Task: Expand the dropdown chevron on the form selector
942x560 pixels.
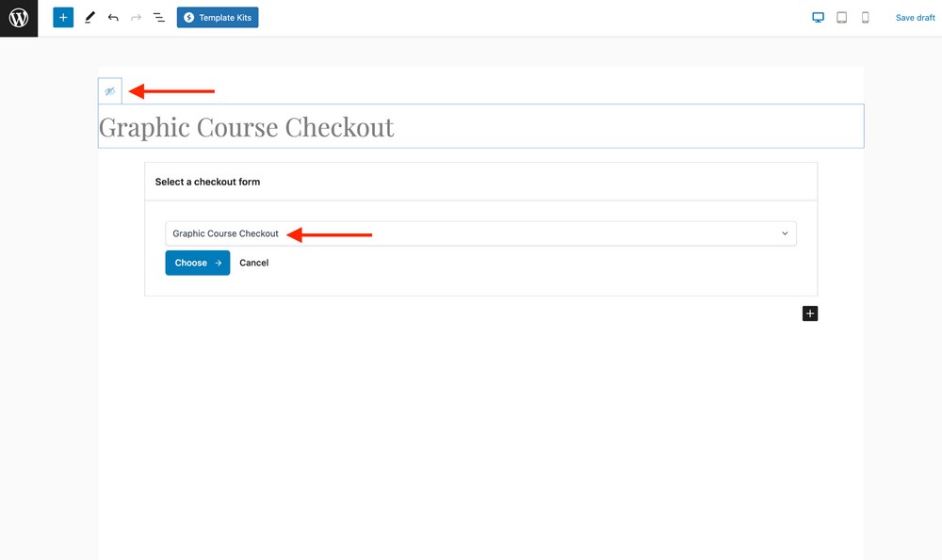Action: click(785, 232)
